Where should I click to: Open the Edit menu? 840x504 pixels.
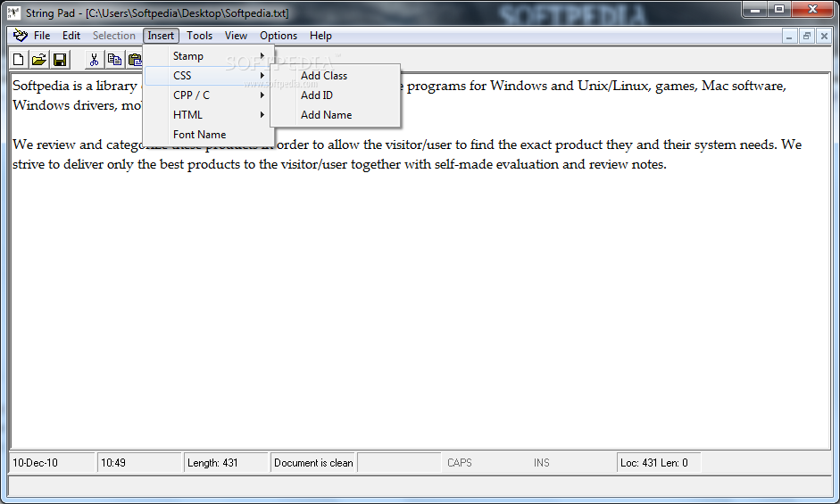71,36
